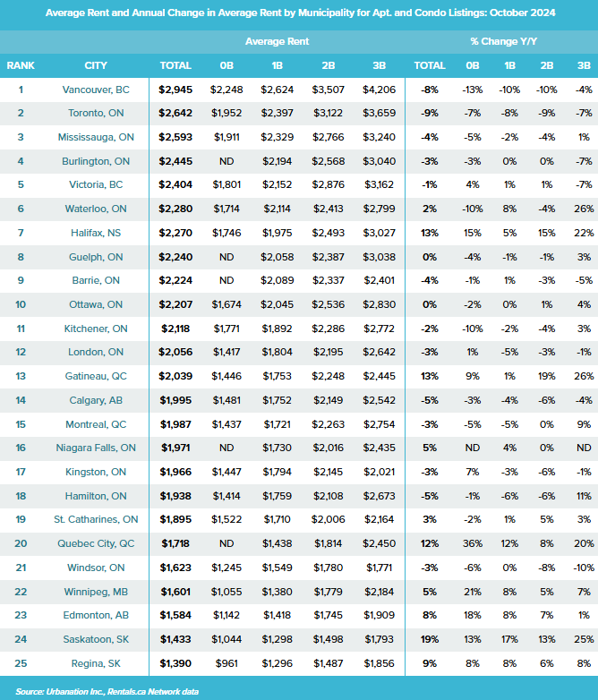Click Saskatoon's total change 19%
Screen dimensions: 598x700
tap(430, 639)
